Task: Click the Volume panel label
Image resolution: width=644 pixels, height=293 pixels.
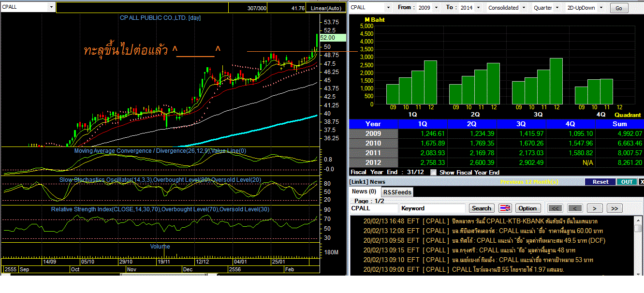Action: coord(160,246)
